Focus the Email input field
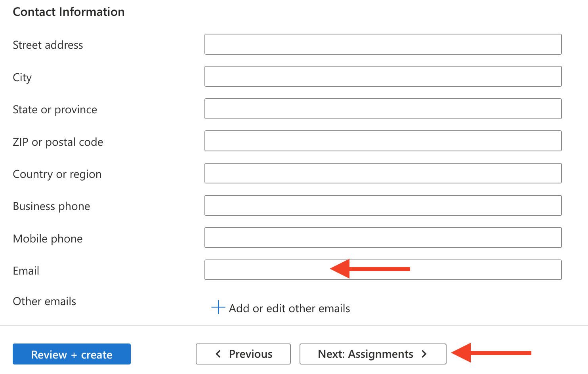Viewport: 588px width, 374px height. point(383,270)
